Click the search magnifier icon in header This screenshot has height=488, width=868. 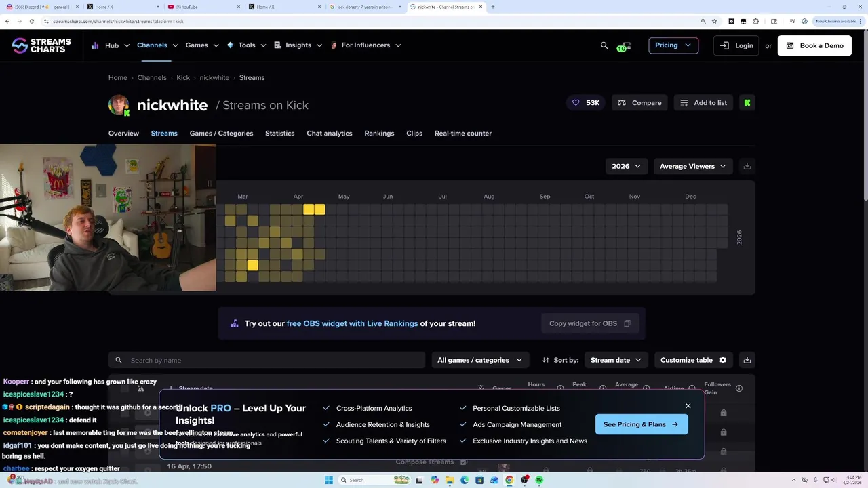(x=604, y=45)
